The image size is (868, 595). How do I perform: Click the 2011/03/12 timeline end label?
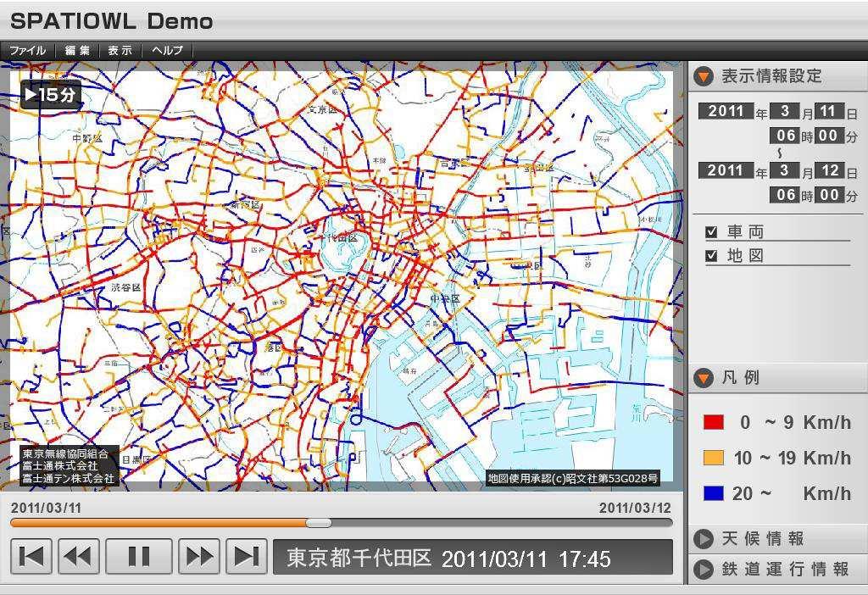tap(635, 508)
